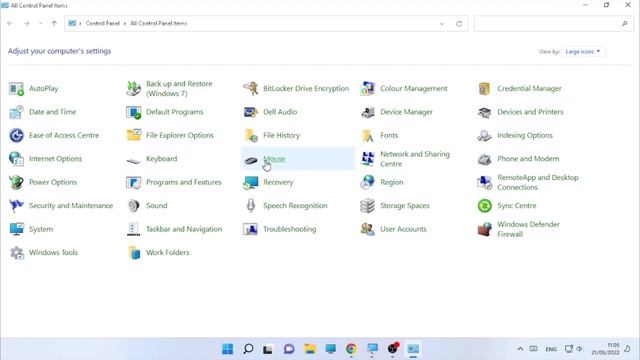Open the User Accounts link
Viewport: 640px width, 360px height.
tap(403, 229)
